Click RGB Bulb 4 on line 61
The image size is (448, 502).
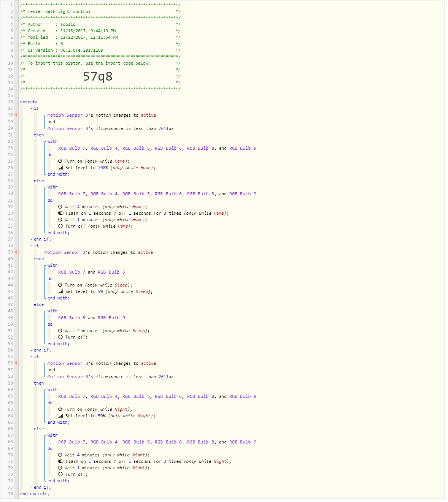(x=104, y=396)
